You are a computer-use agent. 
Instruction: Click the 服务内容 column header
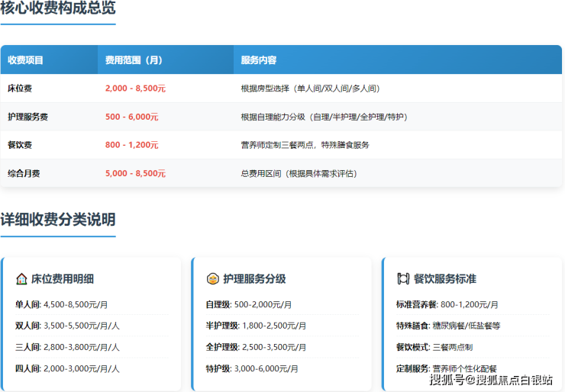pos(258,60)
